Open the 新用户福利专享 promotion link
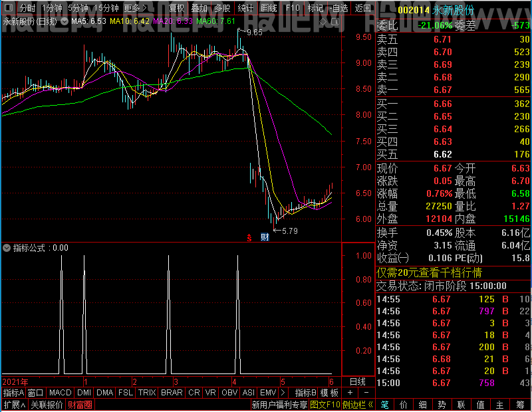 tap(279, 405)
